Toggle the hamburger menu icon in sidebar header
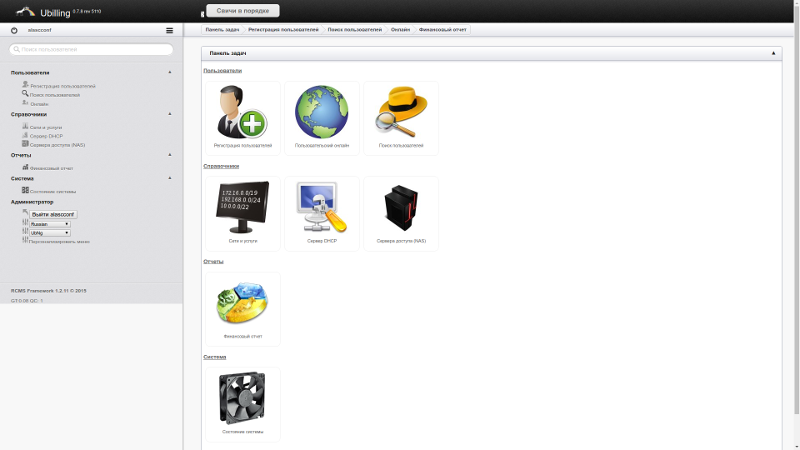This screenshot has height=450, width=800. click(x=169, y=30)
